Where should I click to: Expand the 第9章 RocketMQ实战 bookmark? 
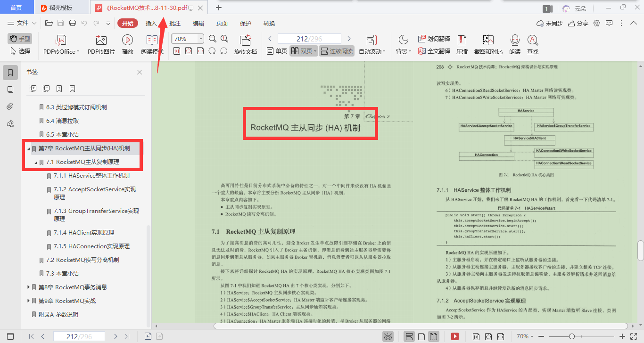tap(28, 301)
